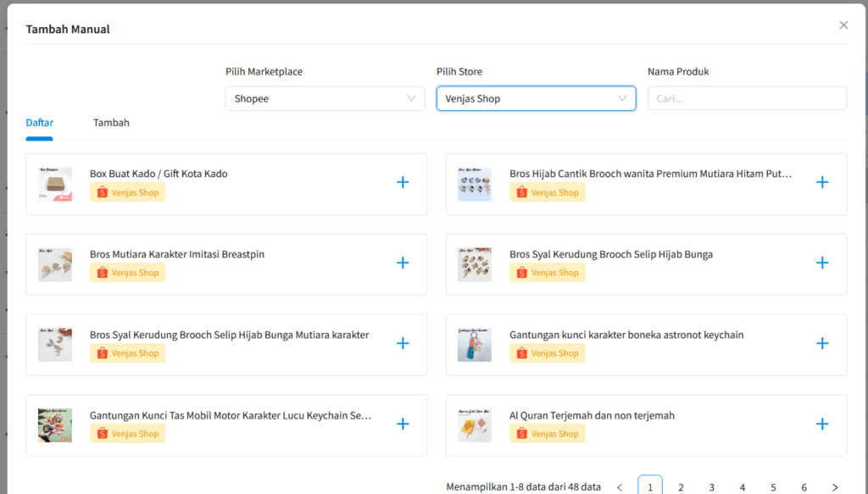Image resolution: width=868 pixels, height=494 pixels.
Task: Click the Nama Produk search field
Action: 746,97
